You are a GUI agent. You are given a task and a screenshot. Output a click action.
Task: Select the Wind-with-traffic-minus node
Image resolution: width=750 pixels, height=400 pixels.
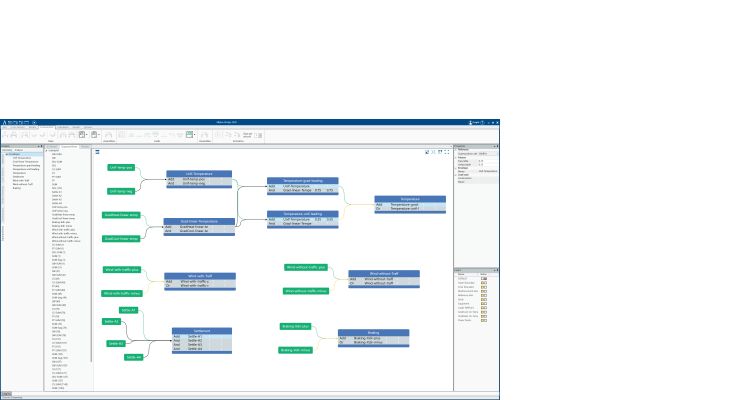pyautogui.click(x=122, y=293)
